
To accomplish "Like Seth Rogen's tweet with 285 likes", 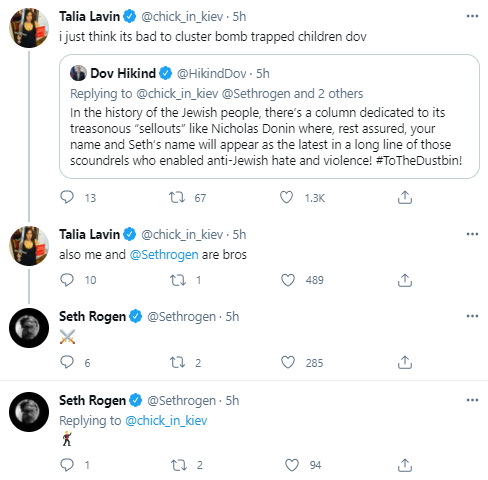I will (288, 362).
